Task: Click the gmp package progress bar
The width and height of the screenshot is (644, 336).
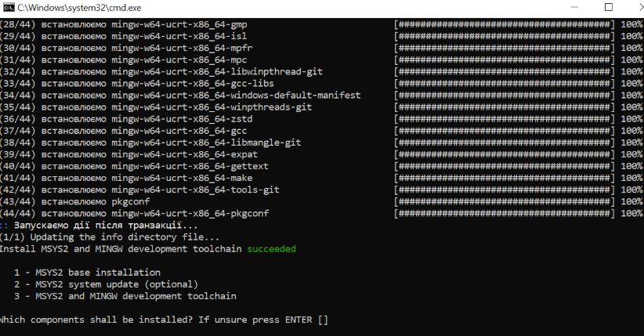Action: 505,24
